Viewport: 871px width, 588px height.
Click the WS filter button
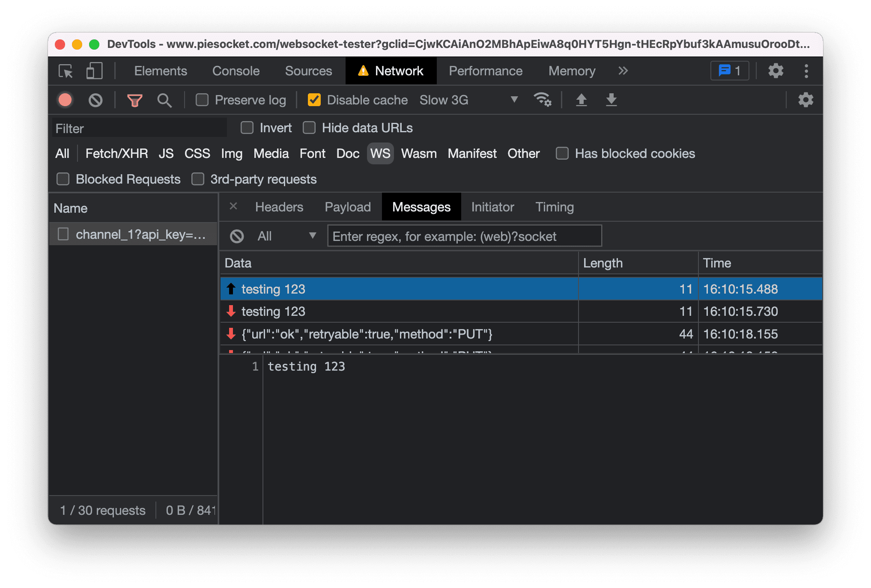(x=380, y=153)
